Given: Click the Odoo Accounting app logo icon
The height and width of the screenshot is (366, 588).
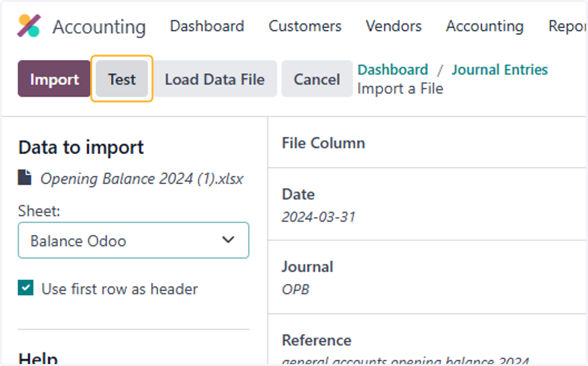Looking at the screenshot, I should 29,26.
